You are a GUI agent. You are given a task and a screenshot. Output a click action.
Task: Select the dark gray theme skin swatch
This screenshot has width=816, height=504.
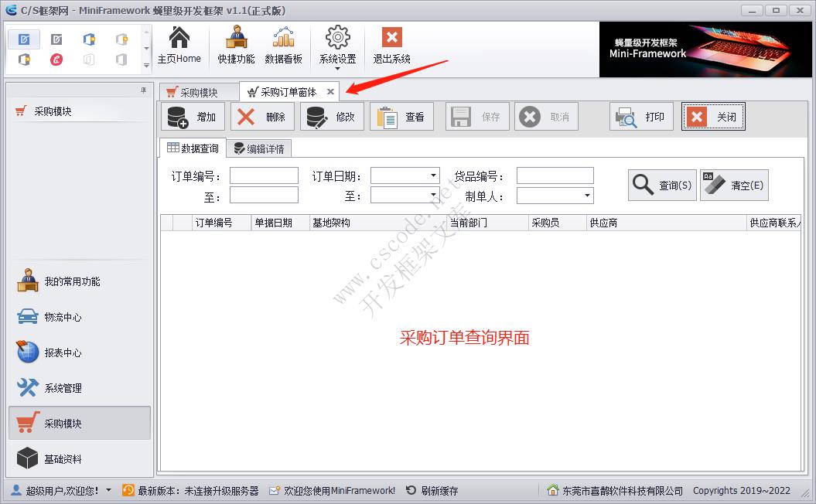click(56, 39)
